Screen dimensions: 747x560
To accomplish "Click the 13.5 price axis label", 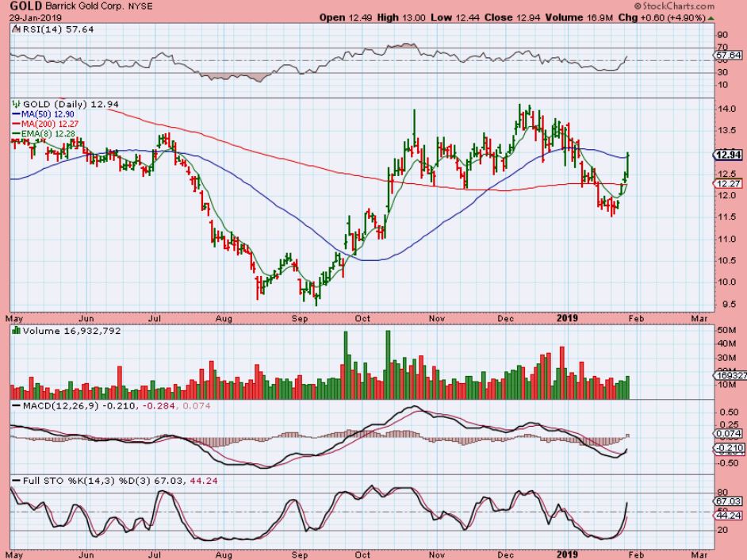I will click(x=726, y=130).
